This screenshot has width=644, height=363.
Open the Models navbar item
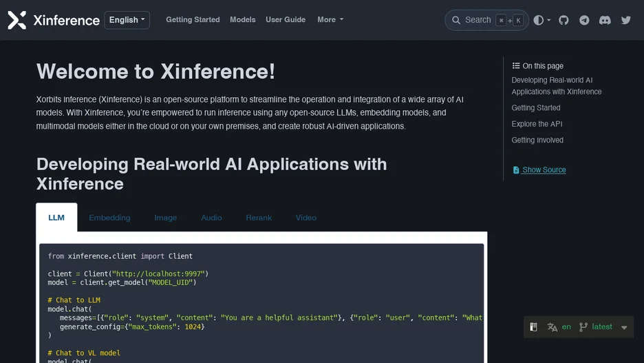pyautogui.click(x=242, y=20)
